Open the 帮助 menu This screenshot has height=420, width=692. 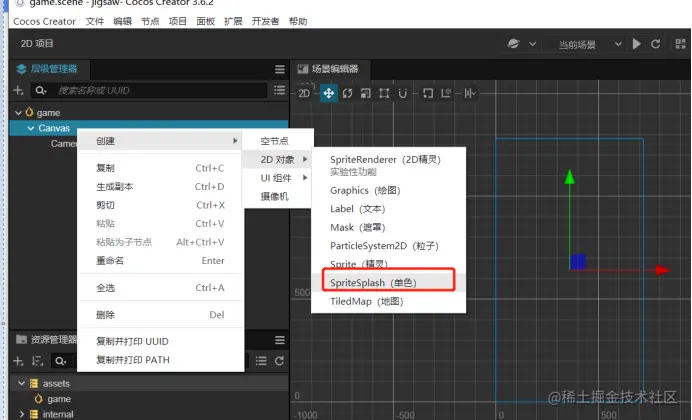pos(297,21)
